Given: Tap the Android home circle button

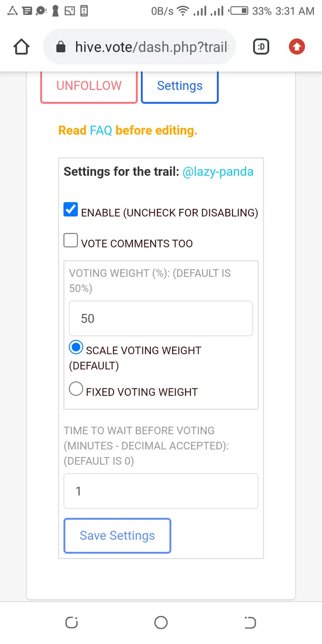Looking at the screenshot, I should pos(161,623).
